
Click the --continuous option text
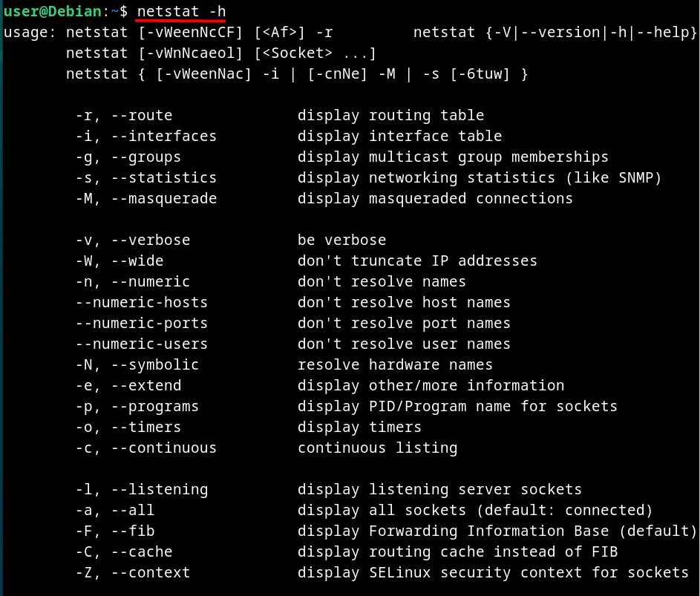tap(163, 448)
